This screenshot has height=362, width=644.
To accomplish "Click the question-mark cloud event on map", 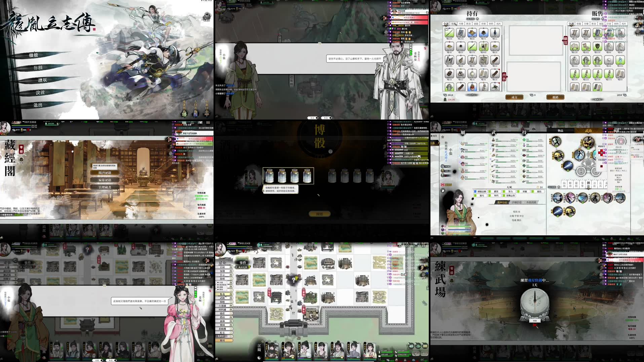I will (293, 279).
